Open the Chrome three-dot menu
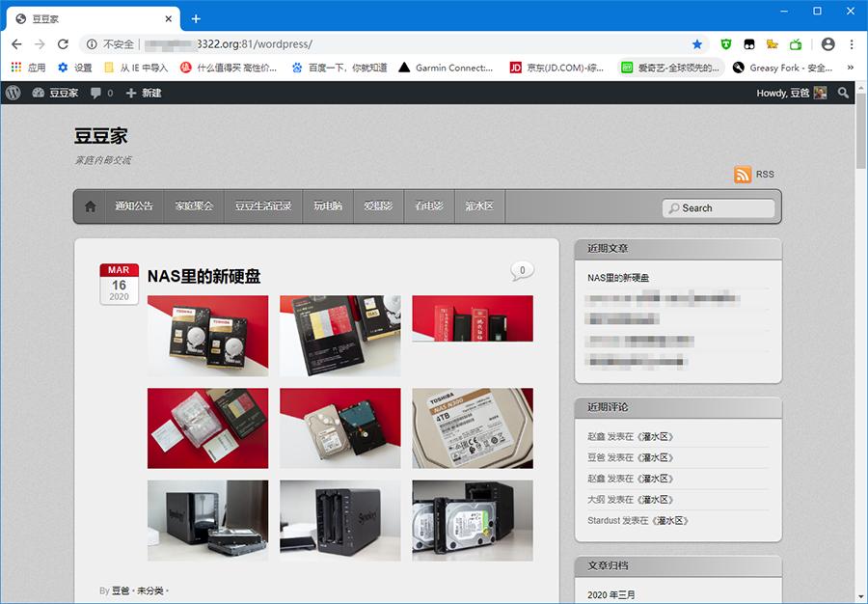This screenshot has width=868, height=604. click(x=852, y=43)
